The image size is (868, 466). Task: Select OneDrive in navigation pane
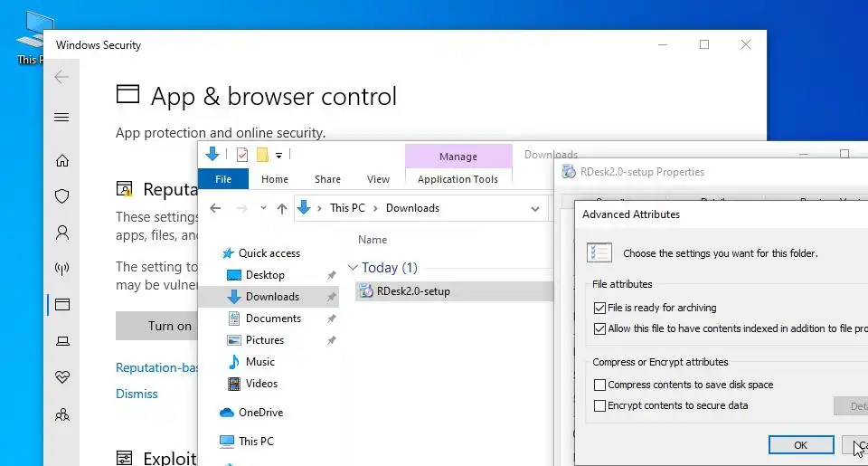point(260,413)
